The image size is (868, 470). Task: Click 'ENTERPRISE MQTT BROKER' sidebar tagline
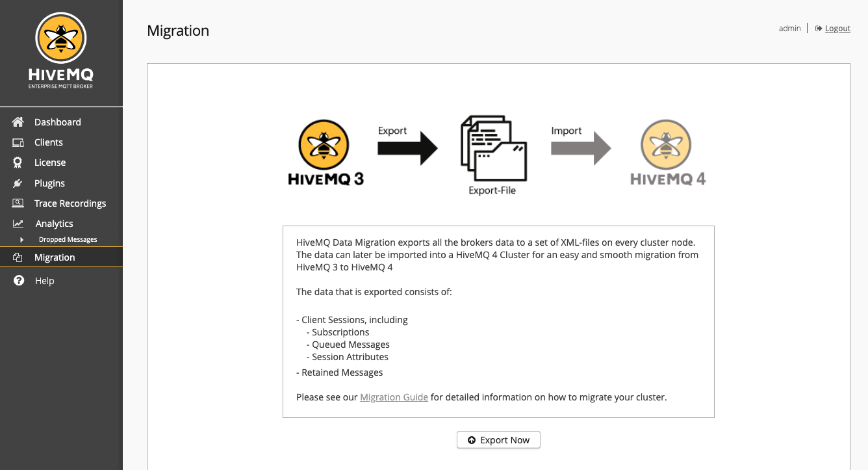pos(61,86)
